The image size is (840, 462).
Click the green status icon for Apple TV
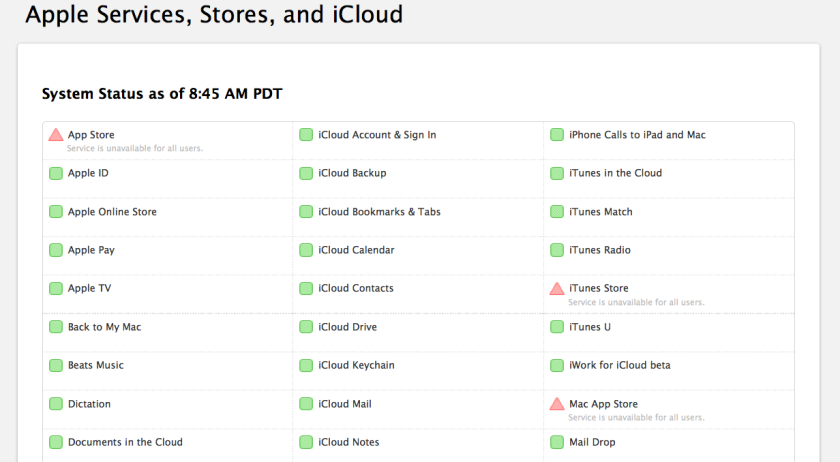(56, 288)
